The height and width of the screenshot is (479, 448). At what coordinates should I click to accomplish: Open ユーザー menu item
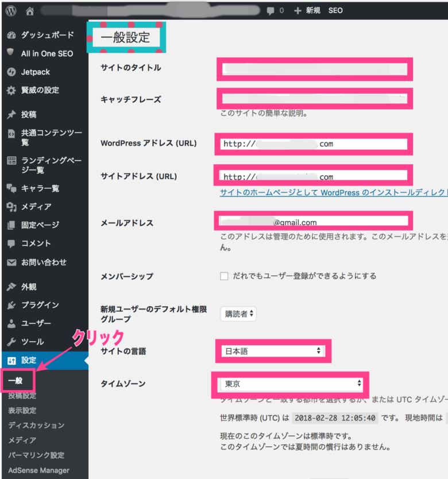coord(36,323)
